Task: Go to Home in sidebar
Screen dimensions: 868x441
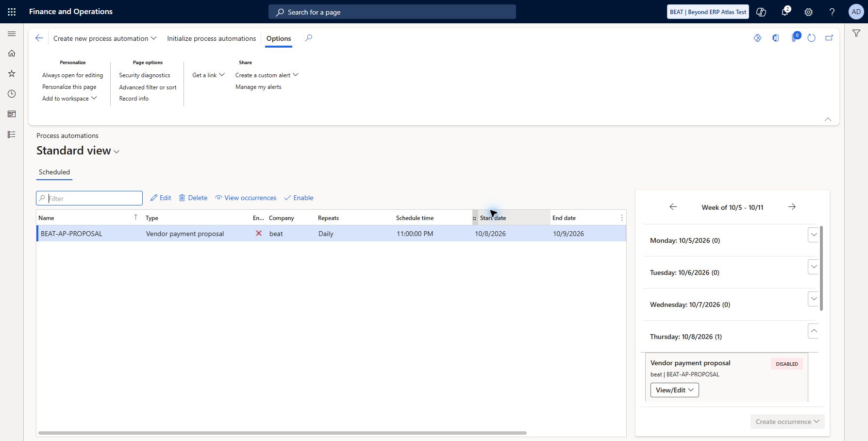Action: coord(12,53)
